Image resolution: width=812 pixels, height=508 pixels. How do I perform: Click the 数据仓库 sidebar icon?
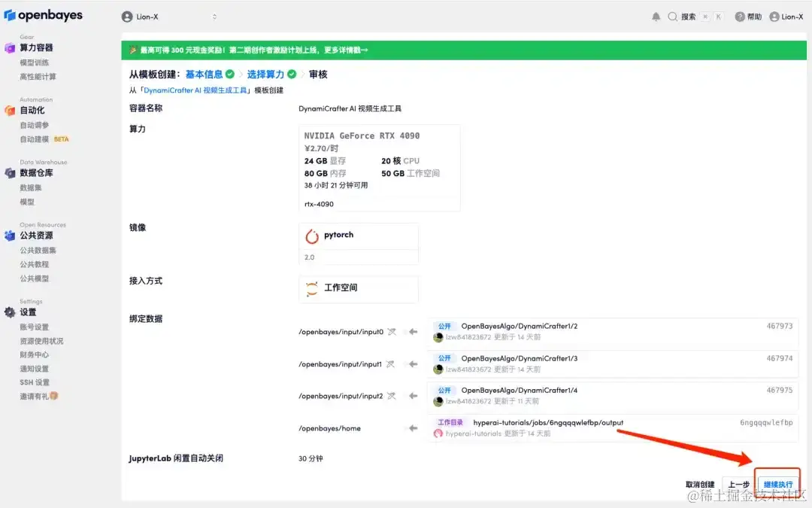point(9,172)
